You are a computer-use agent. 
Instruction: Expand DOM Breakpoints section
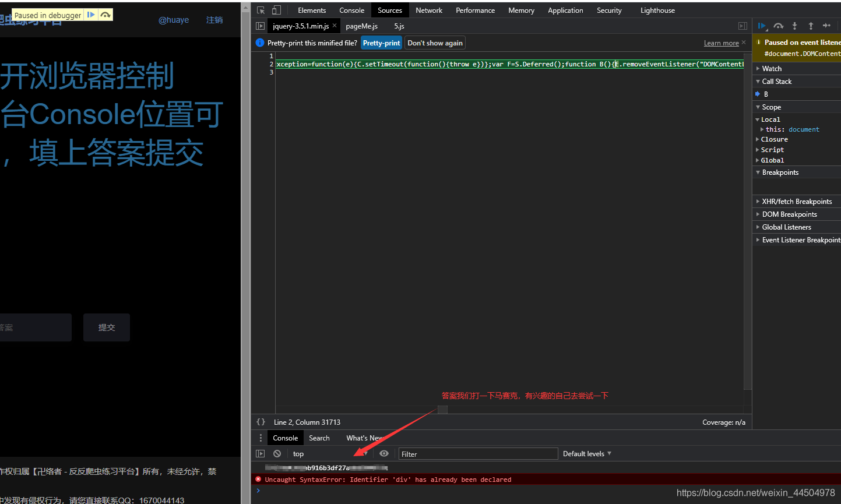[797, 214]
